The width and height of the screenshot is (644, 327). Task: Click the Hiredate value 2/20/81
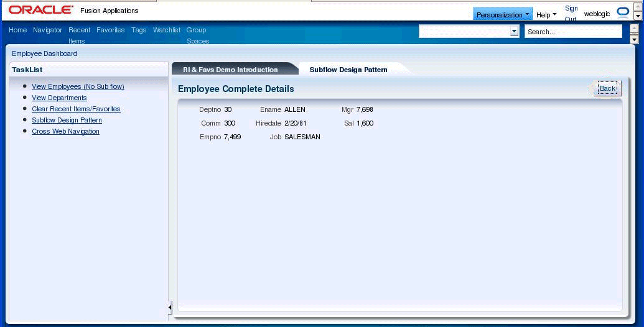(296, 123)
